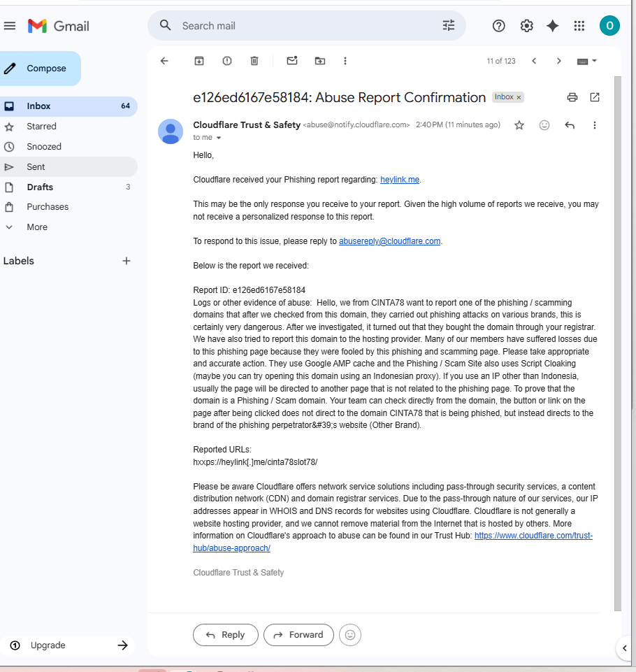Click the sender avatar picture
The width and height of the screenshot is (636, 672).
pos(171,131)
